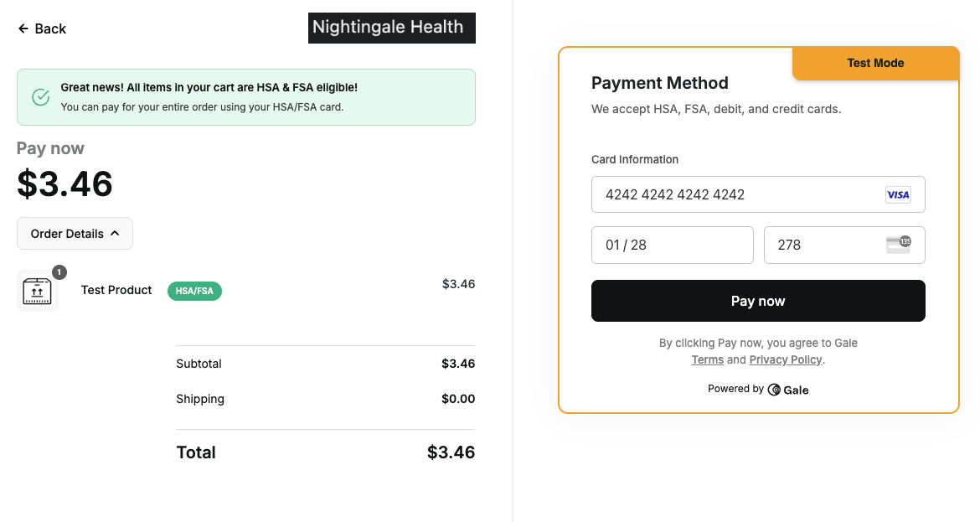Click the expiration date field

coord(672,245)
